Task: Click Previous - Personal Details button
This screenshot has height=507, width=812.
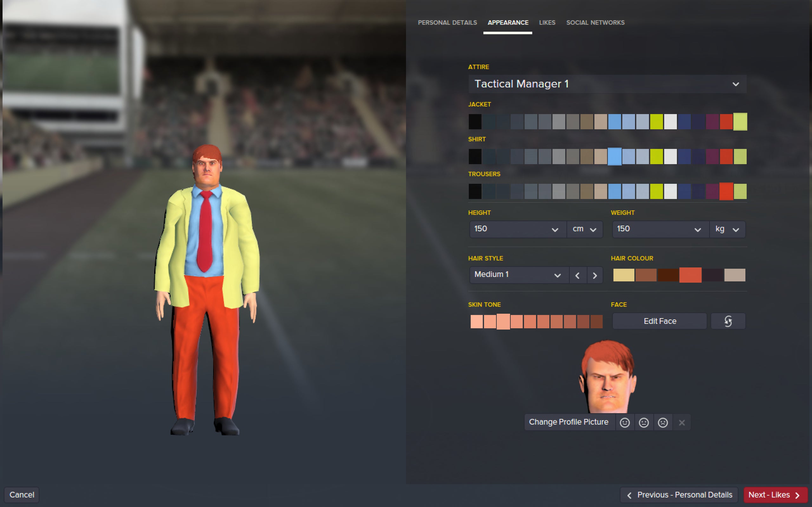Action: (x=679, y=495)
